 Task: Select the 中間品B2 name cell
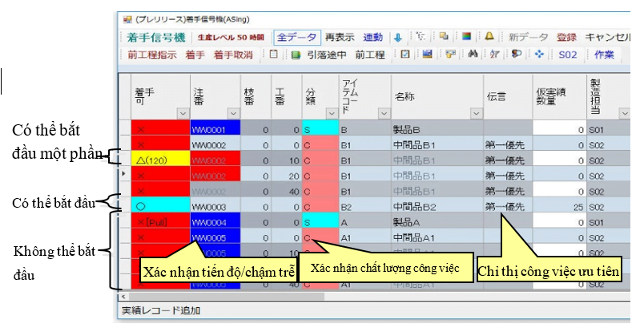click(x=437, y=206)
